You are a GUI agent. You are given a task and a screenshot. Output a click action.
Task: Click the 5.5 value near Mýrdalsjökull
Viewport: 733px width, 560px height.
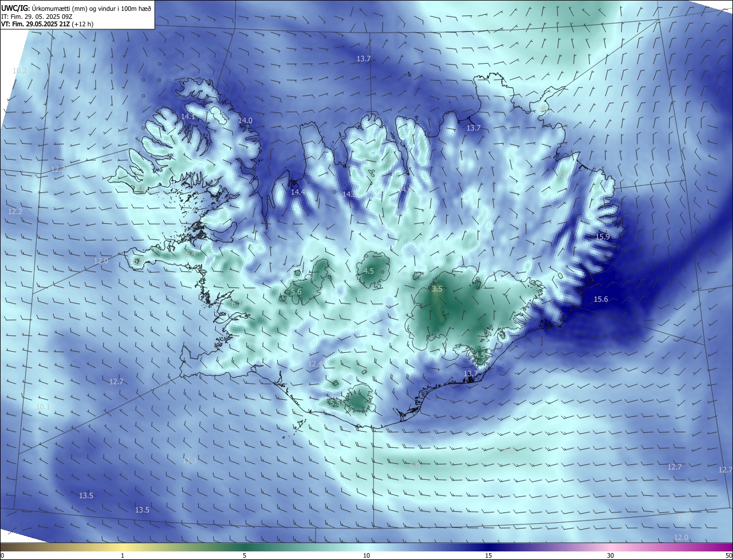click(x=336, y=403)
